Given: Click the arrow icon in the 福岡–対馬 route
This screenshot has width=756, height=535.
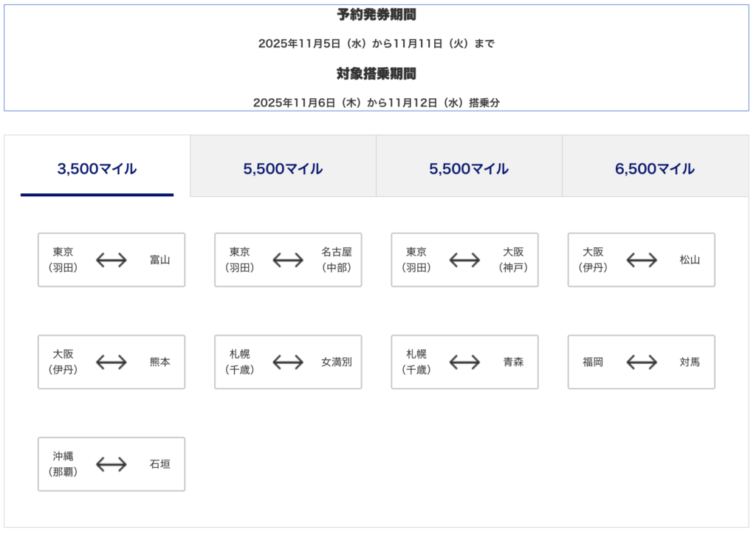Looking at the screenshot, I should coord(641,362).
